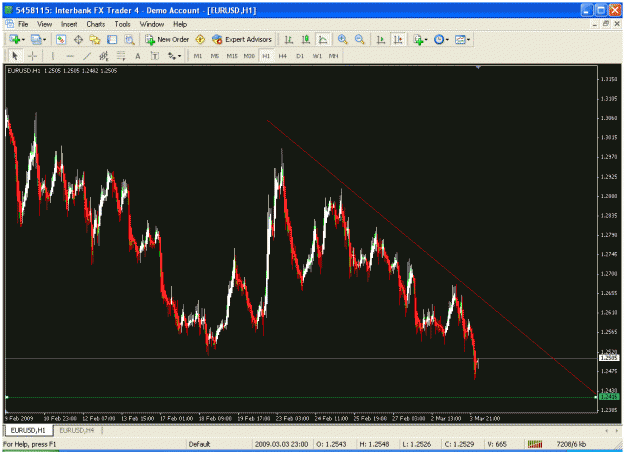
Task: Open a new chart via toolbar icon
Action: (15, 39)
